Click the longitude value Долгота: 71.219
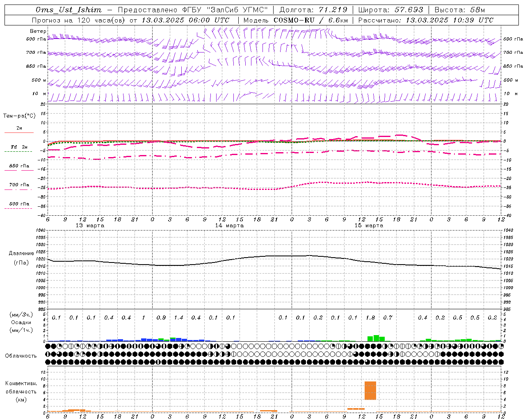 tap(313, 10)
